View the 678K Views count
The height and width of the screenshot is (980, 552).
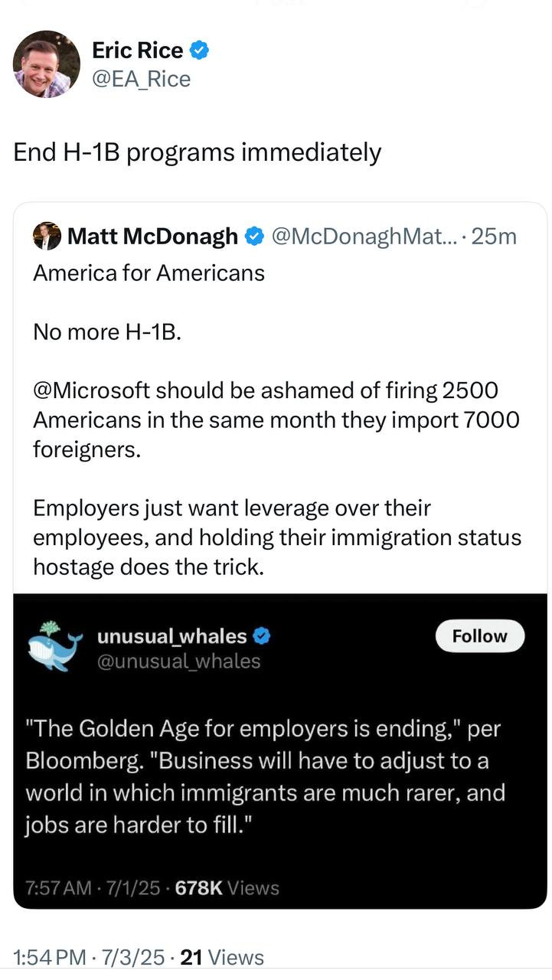tap(227, 888)
